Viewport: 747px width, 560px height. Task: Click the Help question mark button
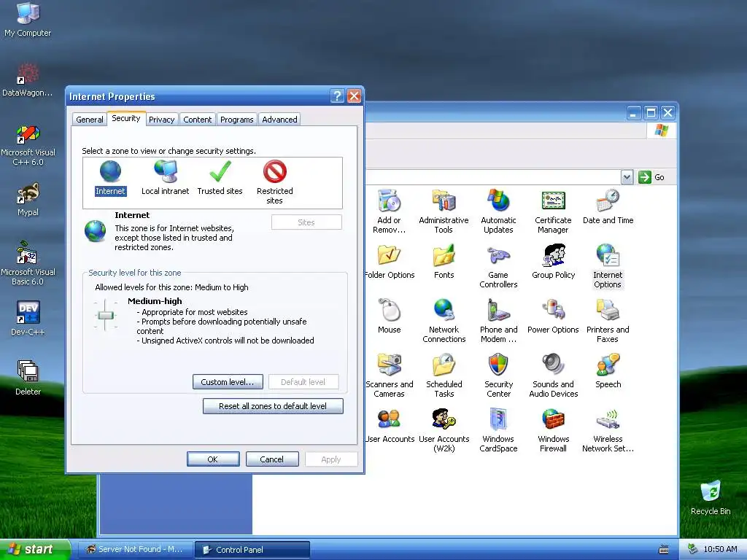(x=337, y=96)
